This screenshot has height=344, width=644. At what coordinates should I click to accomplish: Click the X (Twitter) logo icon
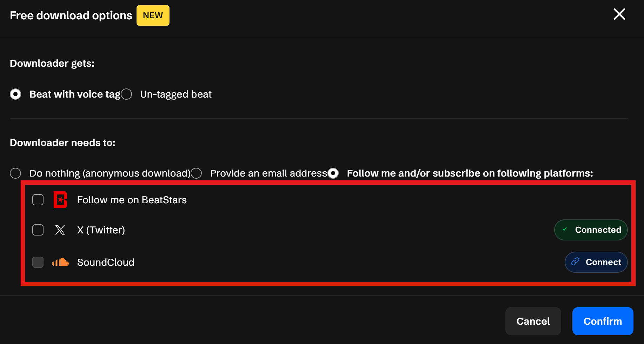(60, 230)
